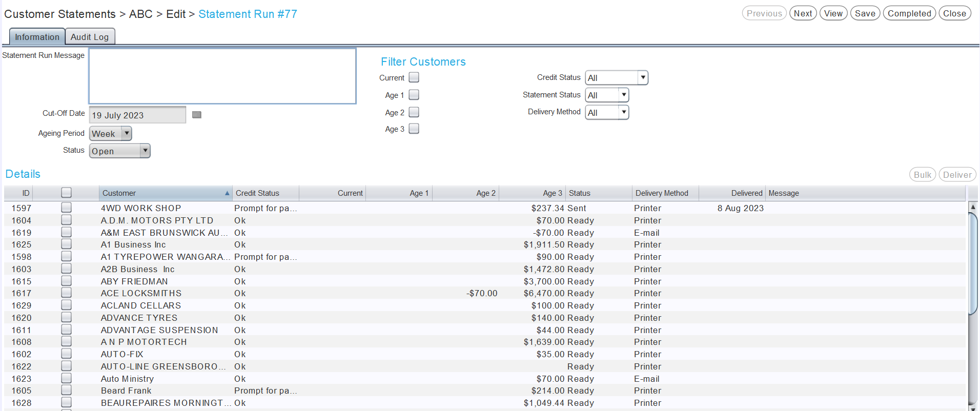This screenshot has height=411, width=980.
Task: Select the ABY FRIEDMAN customer name
Action: click(134, 281)
